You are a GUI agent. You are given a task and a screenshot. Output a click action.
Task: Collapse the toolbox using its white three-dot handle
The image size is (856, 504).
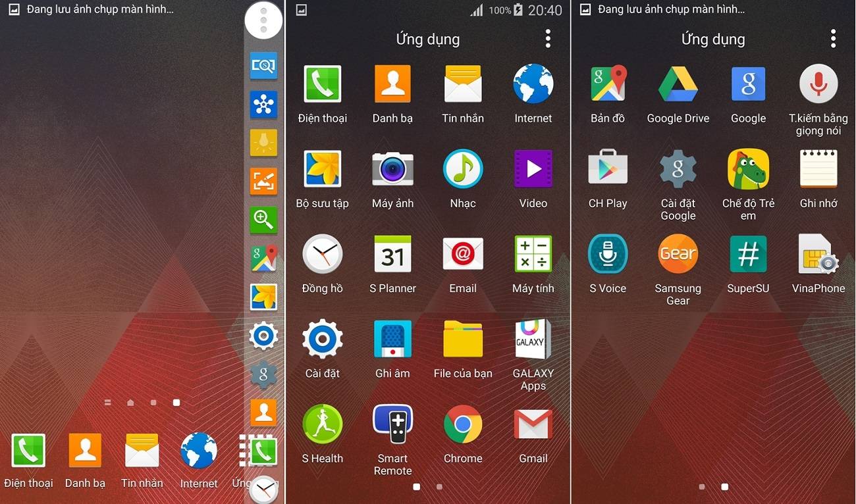[x=263, y=21]
